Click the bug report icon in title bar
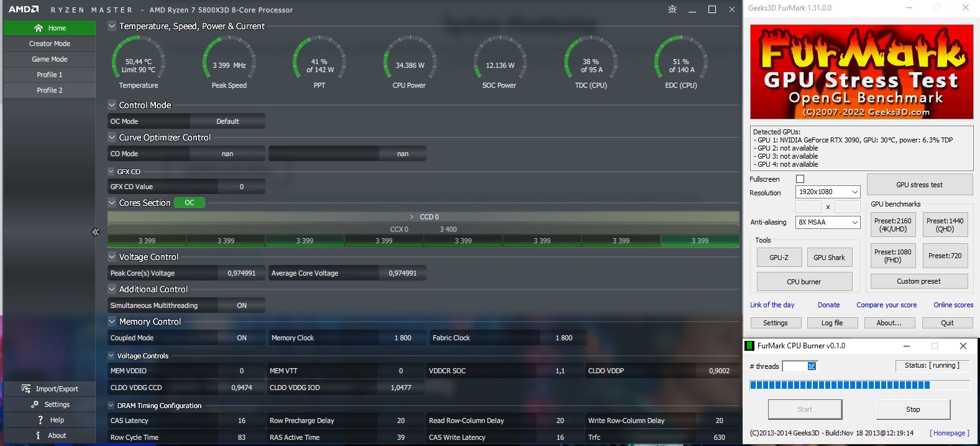 (672, 9)
